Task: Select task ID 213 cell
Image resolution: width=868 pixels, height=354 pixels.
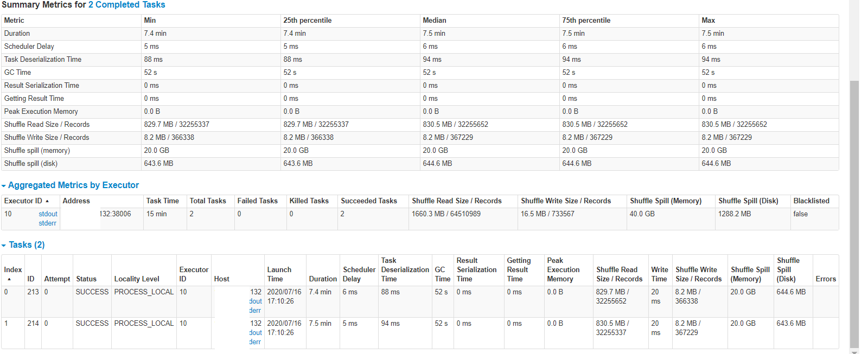Action: coord(33,292)
